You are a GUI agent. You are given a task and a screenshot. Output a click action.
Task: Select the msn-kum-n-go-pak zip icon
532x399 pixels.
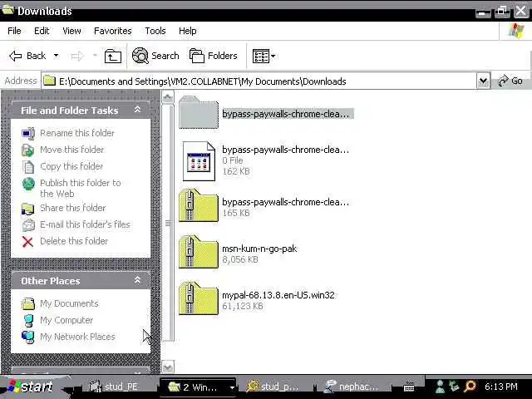(x=199, y=252)
